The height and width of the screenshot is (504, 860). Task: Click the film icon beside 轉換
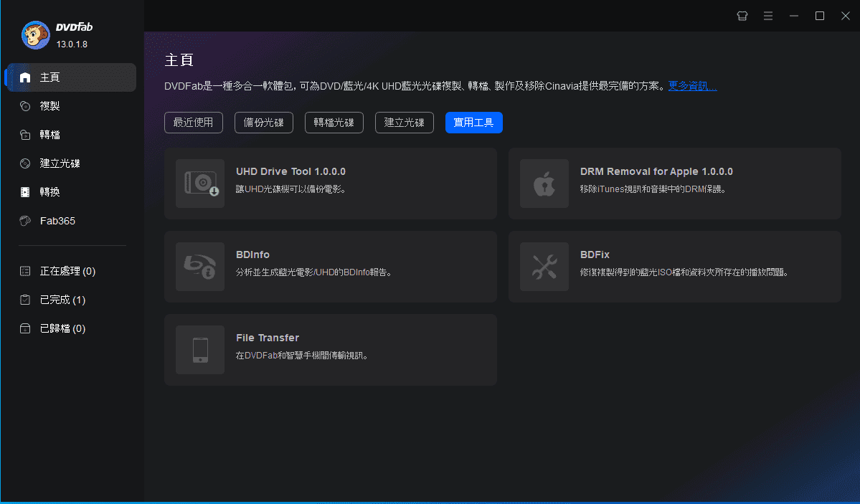[25, 192]
